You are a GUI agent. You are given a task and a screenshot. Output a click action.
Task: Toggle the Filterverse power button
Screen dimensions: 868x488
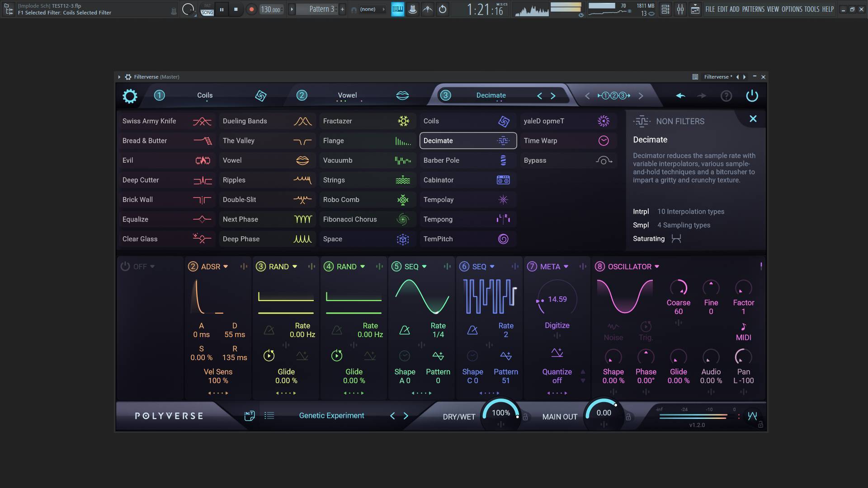(x=752, y=96)
